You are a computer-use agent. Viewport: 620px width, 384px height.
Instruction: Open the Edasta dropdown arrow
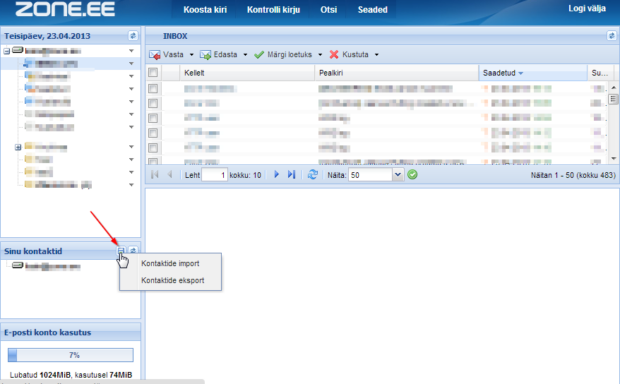(x=245, y=55)
